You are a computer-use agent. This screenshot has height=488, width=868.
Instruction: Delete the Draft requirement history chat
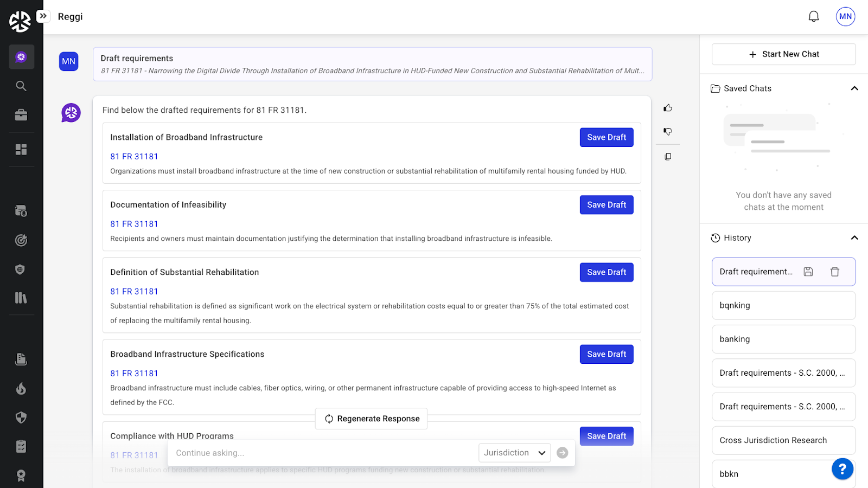point(834,272)
